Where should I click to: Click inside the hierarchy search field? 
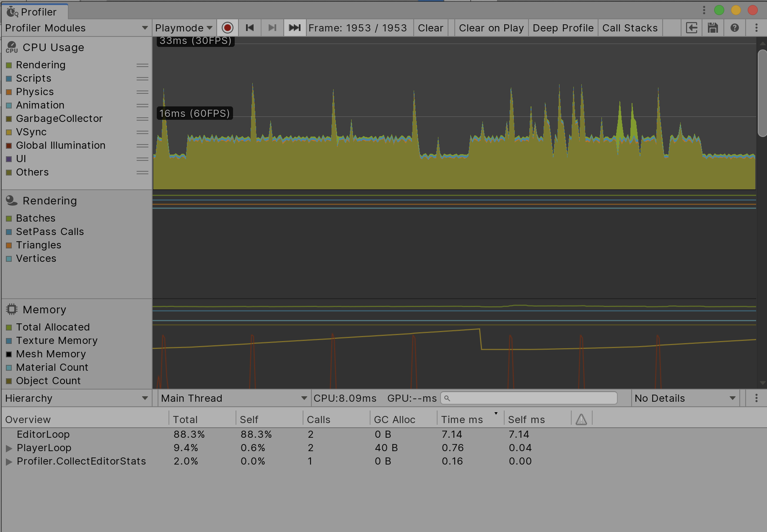pos(528,398)
